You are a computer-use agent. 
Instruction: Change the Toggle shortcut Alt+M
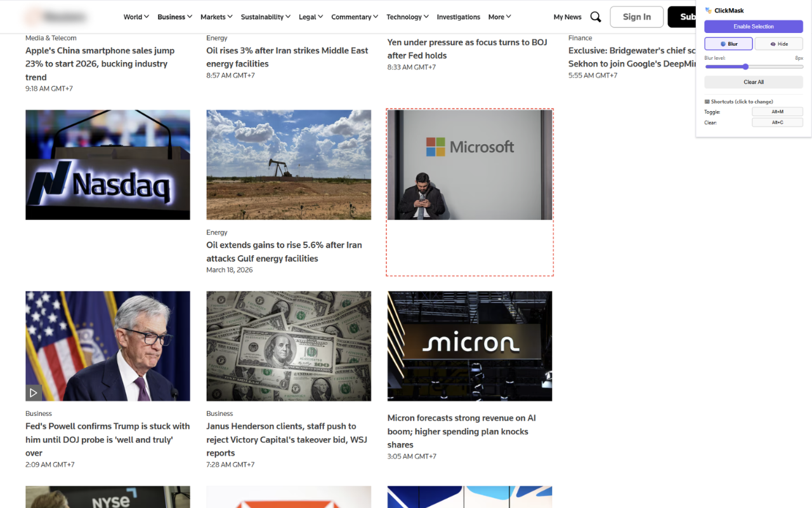(777, 112)
